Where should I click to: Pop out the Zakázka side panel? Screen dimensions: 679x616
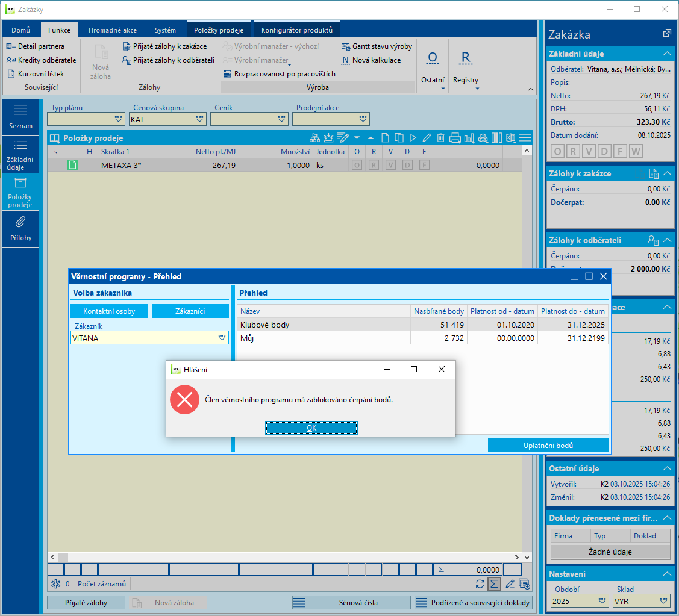pos(667,33)
